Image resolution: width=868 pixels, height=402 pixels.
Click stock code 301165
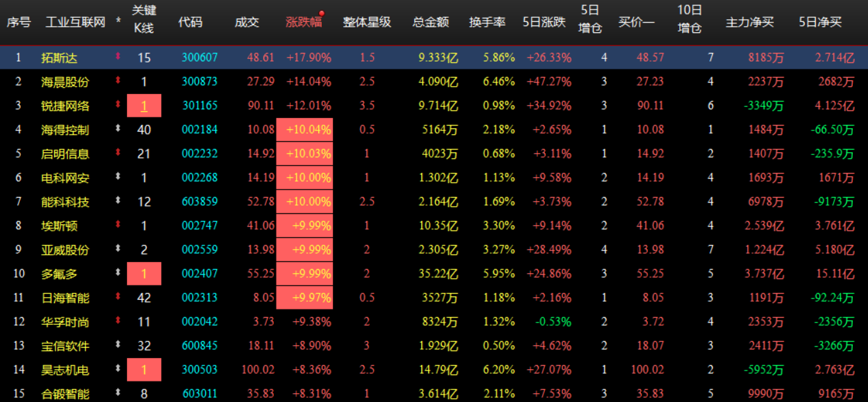pyautogui.click(x=200, y=106)
